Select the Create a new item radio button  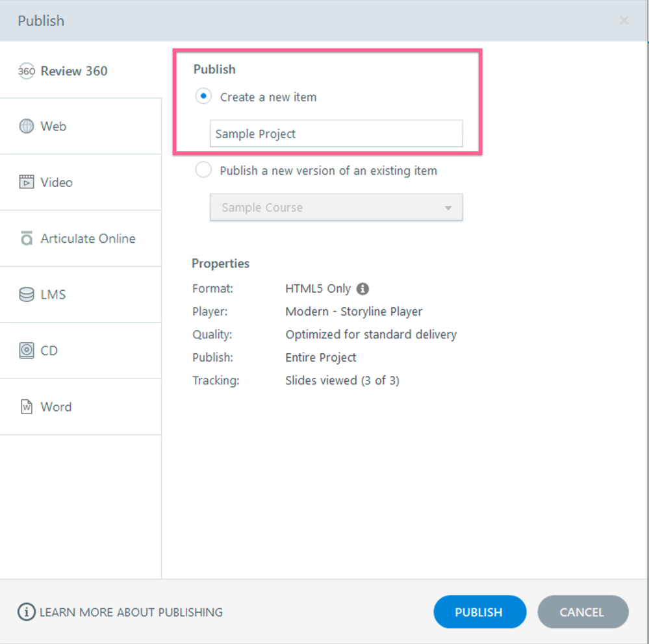coord(203,97)
